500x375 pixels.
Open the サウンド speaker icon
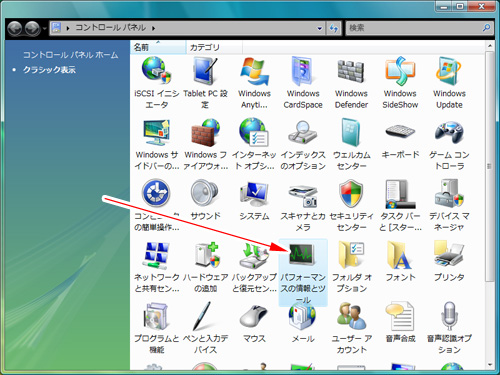coord(205,193)
